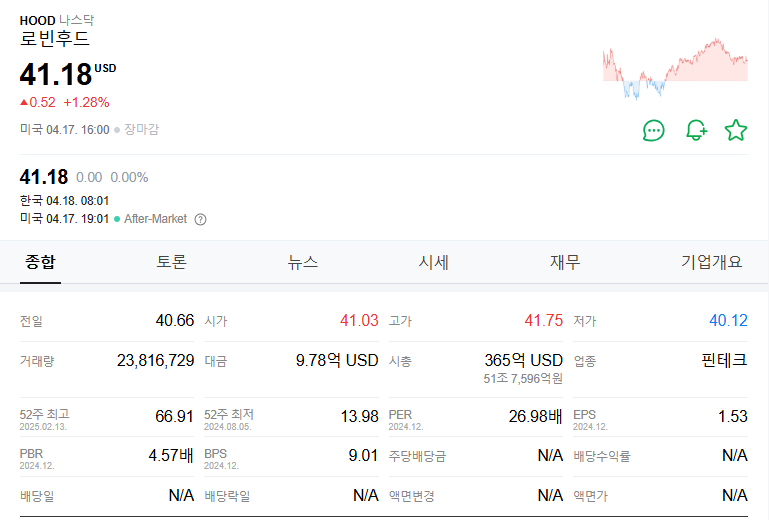Screen dimensions: 769x520
Task: Click the 배당락일 label
Action: click(227, 496)
